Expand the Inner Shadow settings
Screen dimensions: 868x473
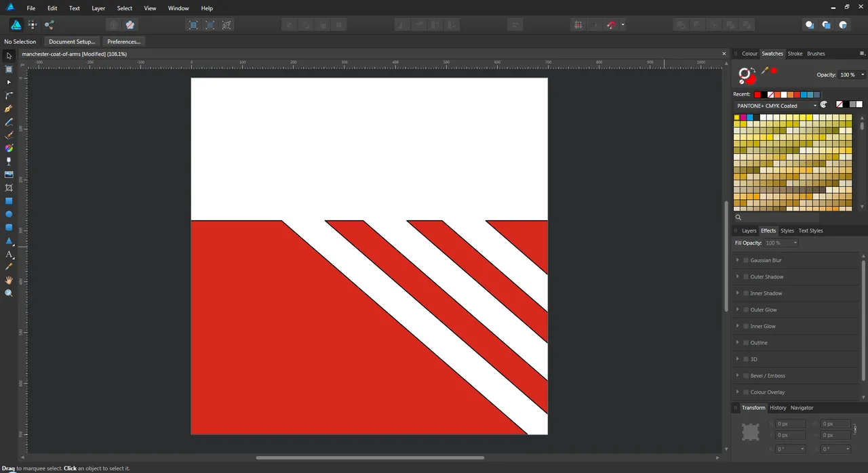click(x=738, y=293)
